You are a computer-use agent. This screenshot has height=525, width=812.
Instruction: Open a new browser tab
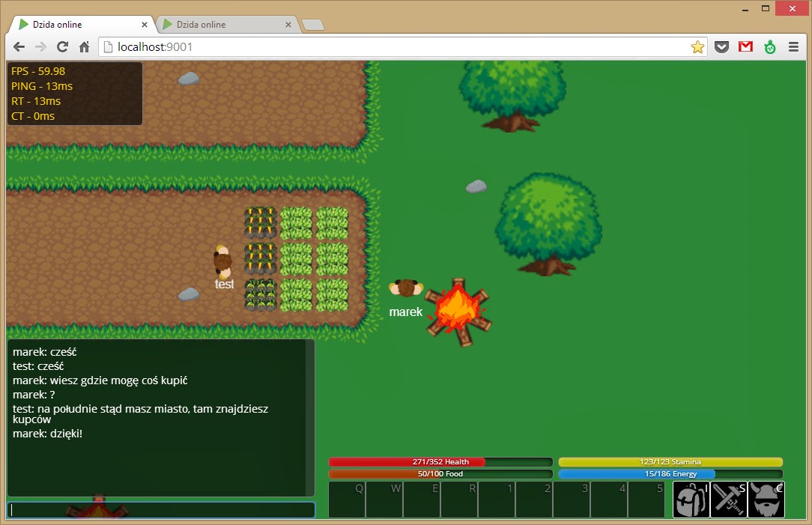(312, 25)
